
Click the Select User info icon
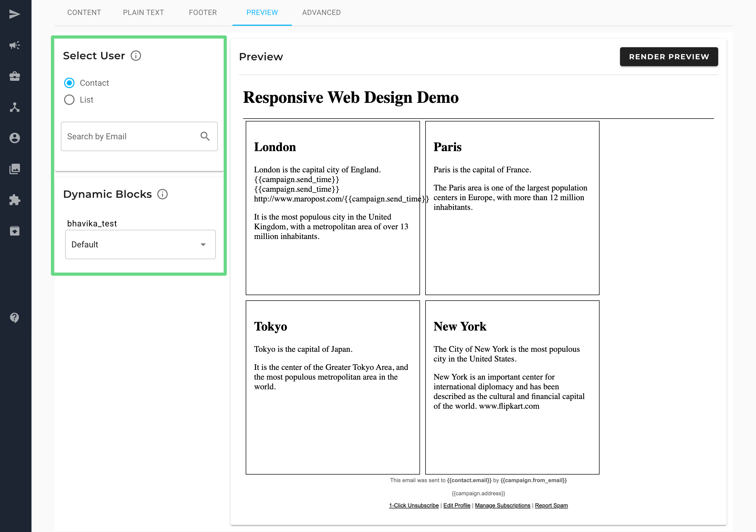(x=136, y=56)
